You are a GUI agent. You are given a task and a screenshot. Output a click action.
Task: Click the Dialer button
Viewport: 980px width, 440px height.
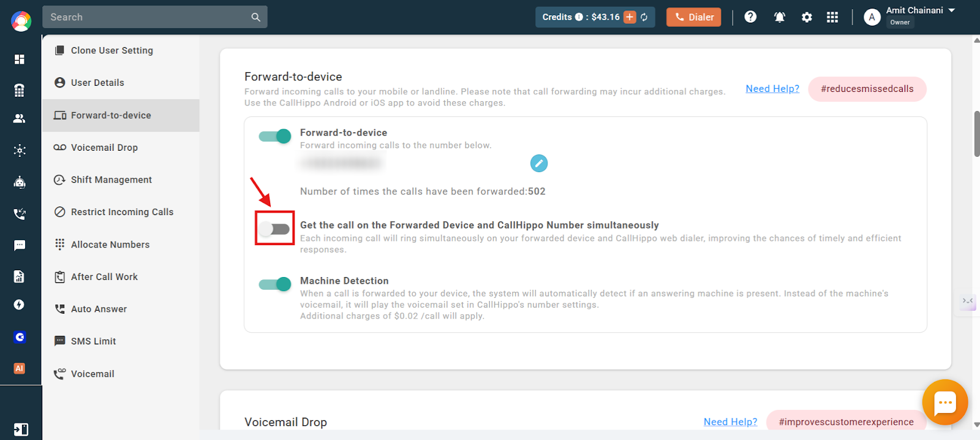coord(694,17)
